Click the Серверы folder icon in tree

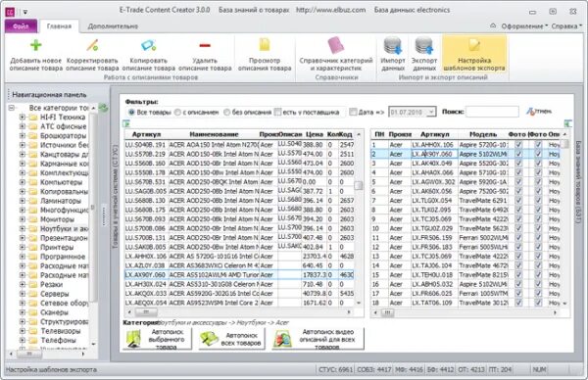33,294
